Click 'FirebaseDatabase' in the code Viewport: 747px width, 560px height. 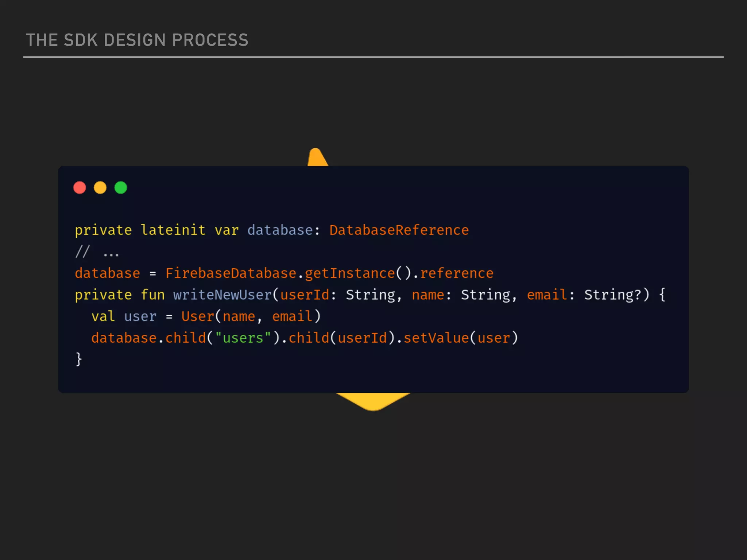(x=231, y=273)
